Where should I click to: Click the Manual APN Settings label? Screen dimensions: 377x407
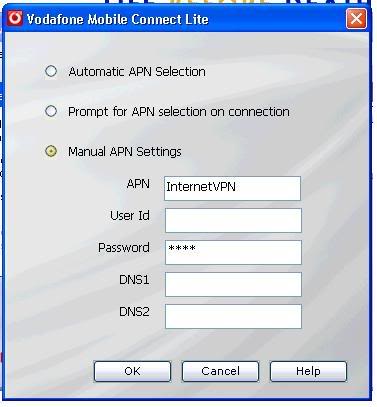click(125, 152)
